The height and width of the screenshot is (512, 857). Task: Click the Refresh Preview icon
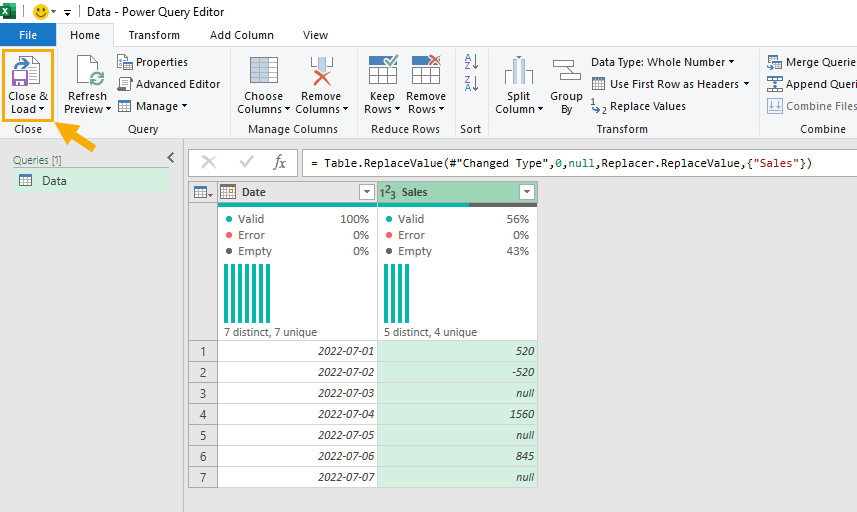click(x=90, y=70)
